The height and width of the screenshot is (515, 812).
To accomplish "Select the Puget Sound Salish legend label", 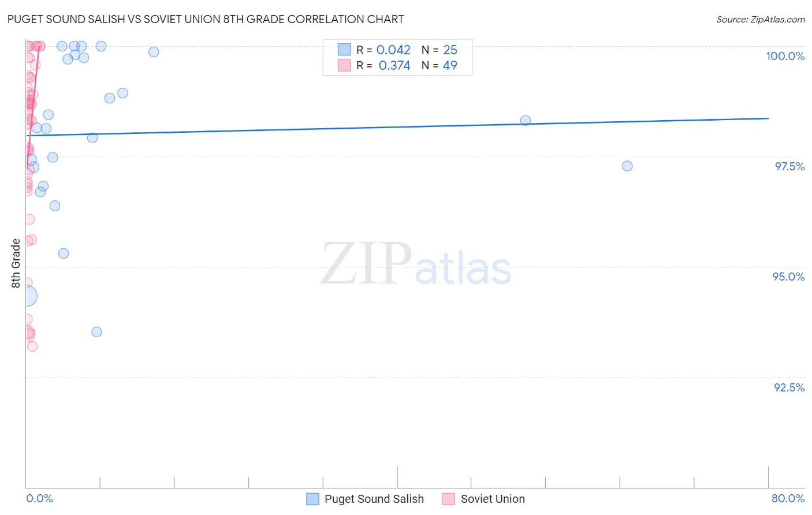I will (374, 499).
